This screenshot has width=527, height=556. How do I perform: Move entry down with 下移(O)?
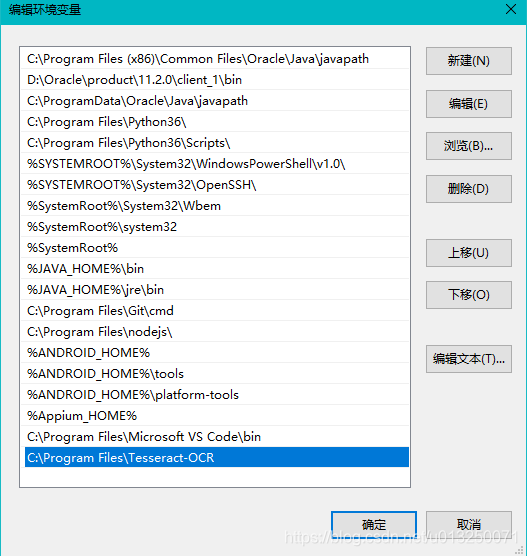(x=468, y=295)
